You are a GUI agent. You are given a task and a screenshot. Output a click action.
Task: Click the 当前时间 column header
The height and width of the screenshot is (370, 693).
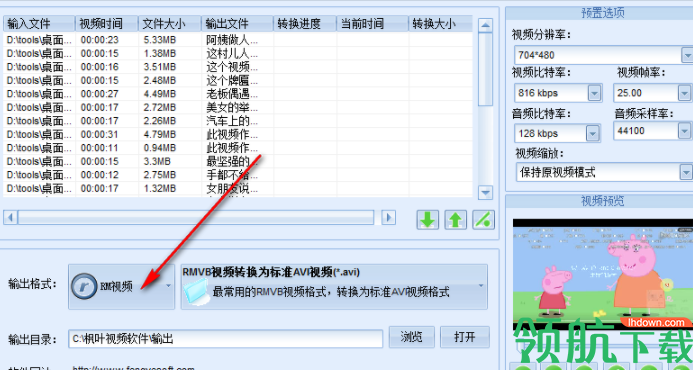(x=373, y=23)
